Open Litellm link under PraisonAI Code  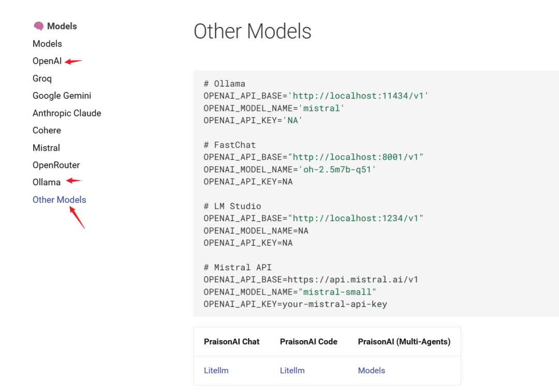coord(292,371)
